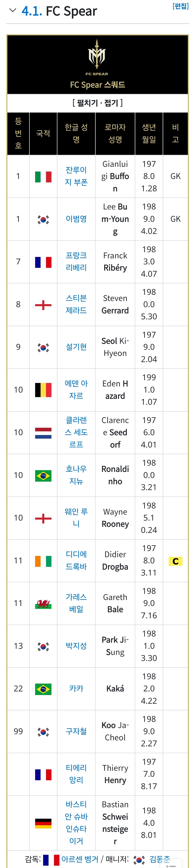Click the Ivory Coast flag beside Drogba
Image resolution: width=192 pixels, height=868 pixels.
tap(43, 561)
